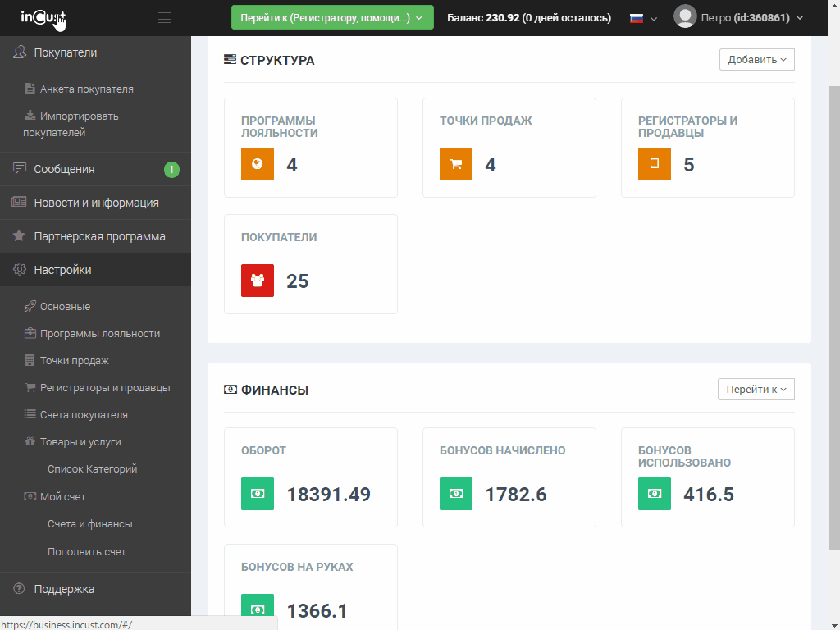
Task: Click the hamburger menu icon in header
Action: pyautogui.click(x=165, y=18)
